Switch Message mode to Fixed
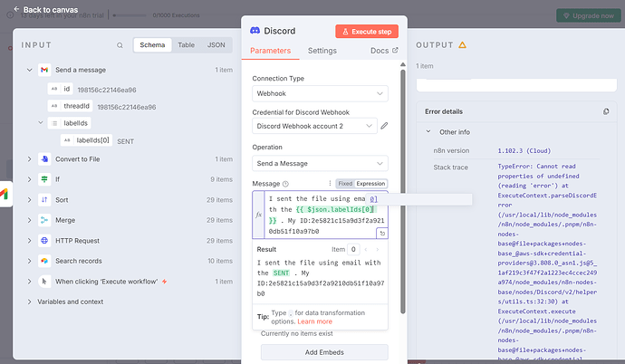 tap(345, 184)
